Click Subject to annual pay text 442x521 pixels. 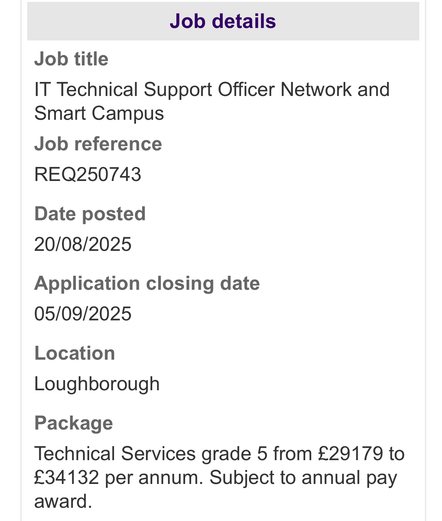pos(303,478)
